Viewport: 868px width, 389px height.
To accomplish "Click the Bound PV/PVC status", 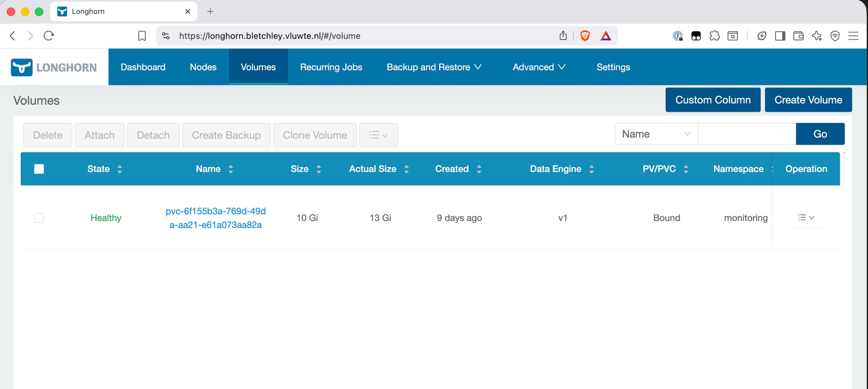I will tap(667, 218).
